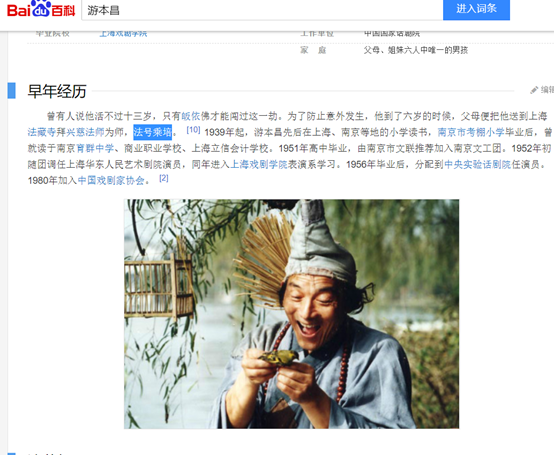554x455 pixels.
Task: Open the 上海戏剧学院 link in paragraph
Action: coord(259,165)
